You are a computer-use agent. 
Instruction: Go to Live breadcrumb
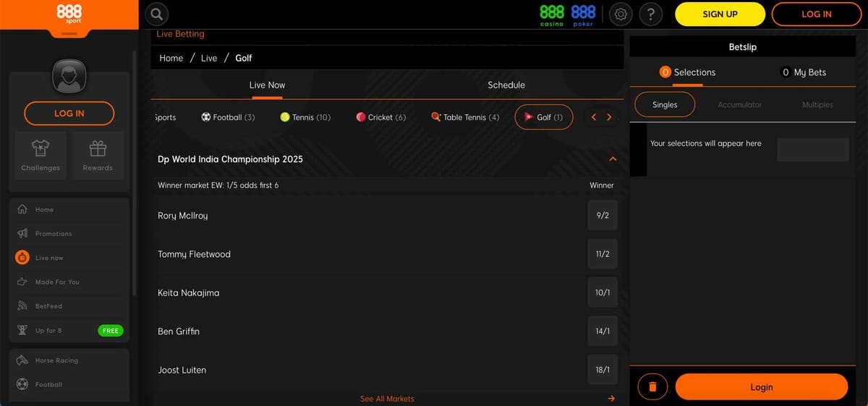(209, 58)
